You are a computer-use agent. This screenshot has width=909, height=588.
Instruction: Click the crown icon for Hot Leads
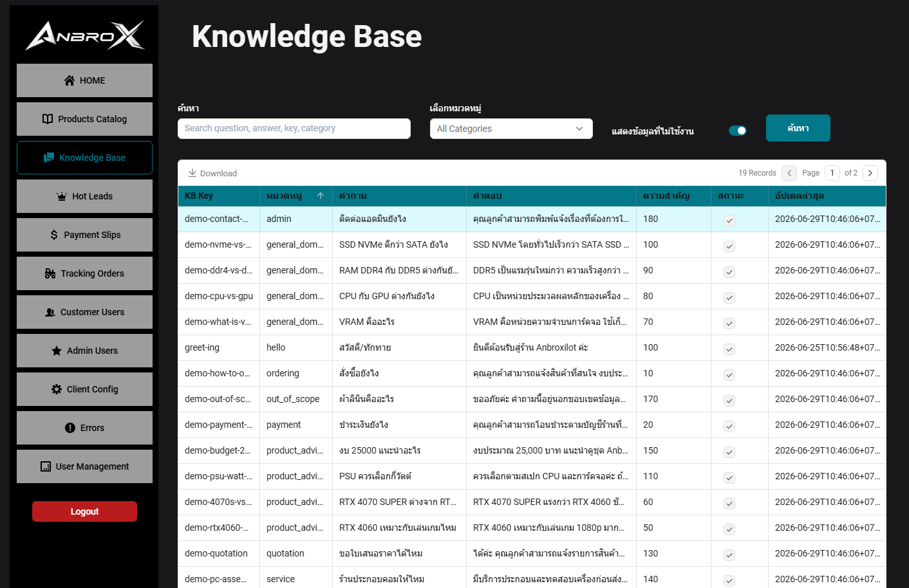pyautogui.click(x=62, y=196)
